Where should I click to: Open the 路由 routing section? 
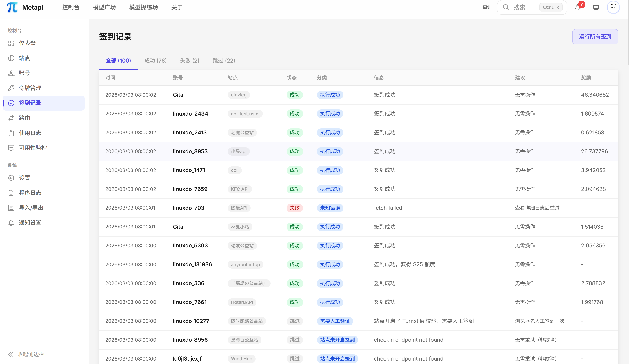[x=25, y=118]
